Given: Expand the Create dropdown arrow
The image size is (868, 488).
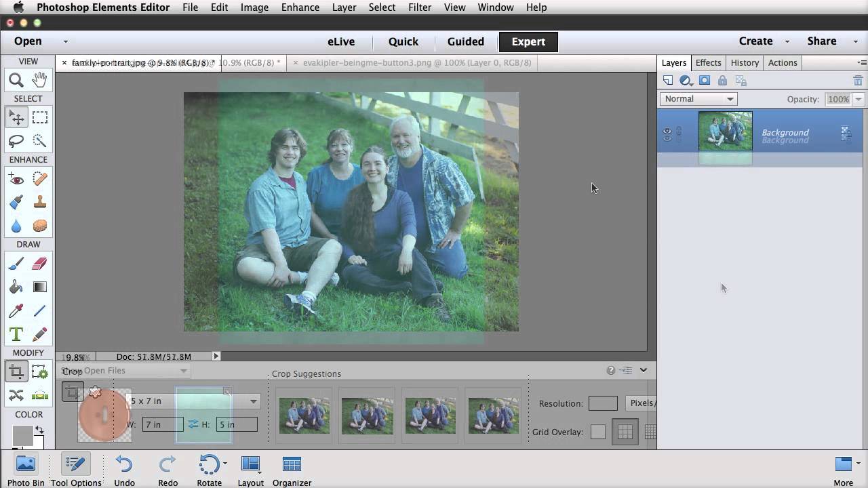Looking at the screenshot, I should 787,41.
